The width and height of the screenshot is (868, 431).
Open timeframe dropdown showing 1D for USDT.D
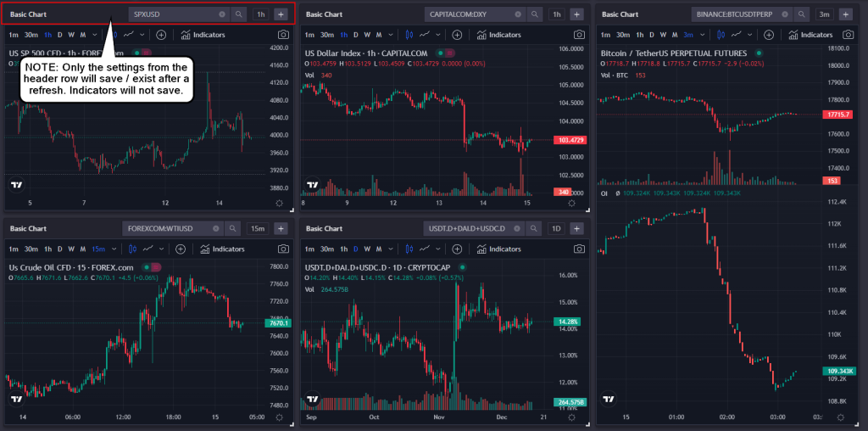click(x=556, y=228)
